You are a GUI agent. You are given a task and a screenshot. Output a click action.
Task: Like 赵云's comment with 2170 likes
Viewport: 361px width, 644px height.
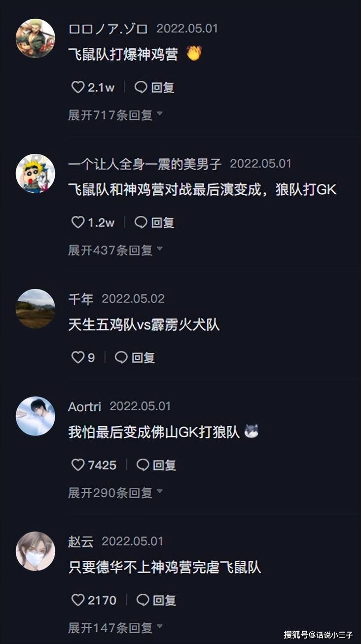78,600
